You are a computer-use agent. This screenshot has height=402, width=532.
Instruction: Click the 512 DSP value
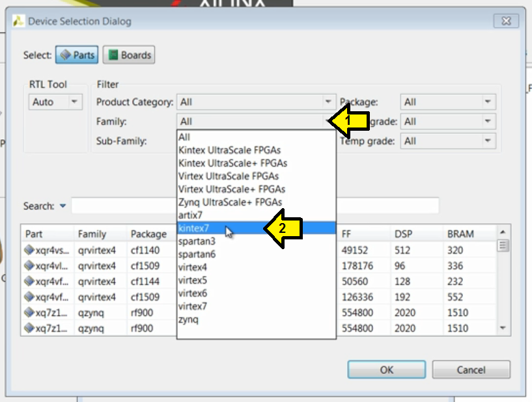tap(402, 250)
